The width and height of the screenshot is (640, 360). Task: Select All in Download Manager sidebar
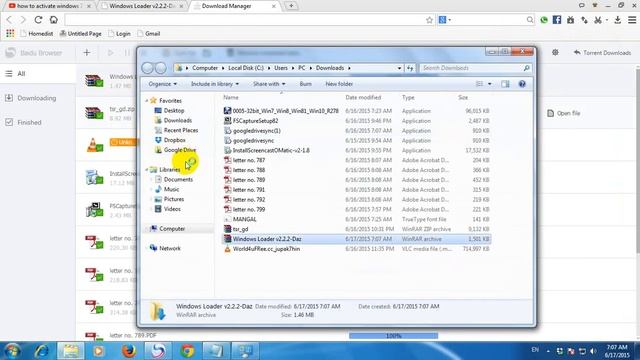tap(38, 73)
